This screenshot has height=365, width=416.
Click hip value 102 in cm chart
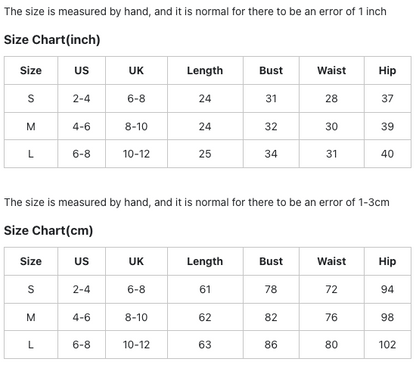[387, 345]
